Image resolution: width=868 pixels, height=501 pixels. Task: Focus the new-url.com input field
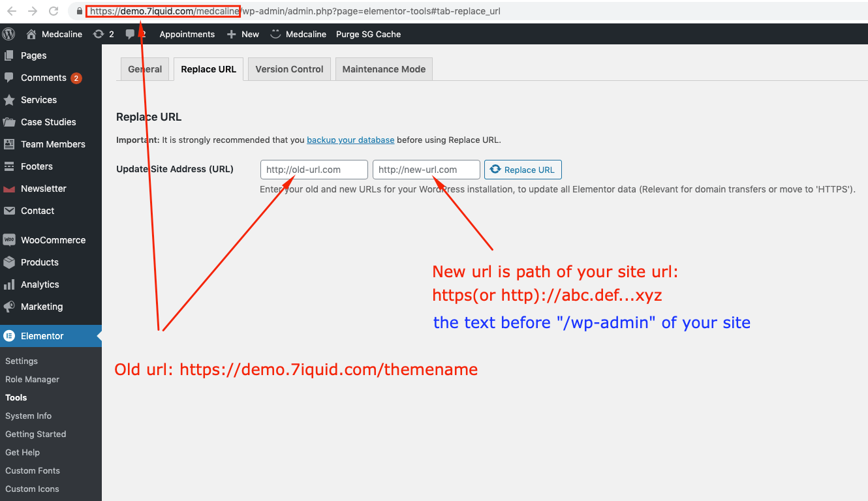426,170
